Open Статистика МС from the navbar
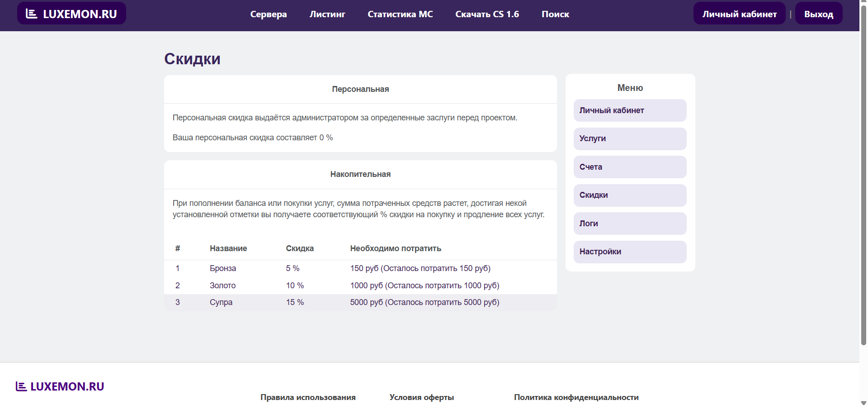868x405 pixels. [x=400, y=14]
